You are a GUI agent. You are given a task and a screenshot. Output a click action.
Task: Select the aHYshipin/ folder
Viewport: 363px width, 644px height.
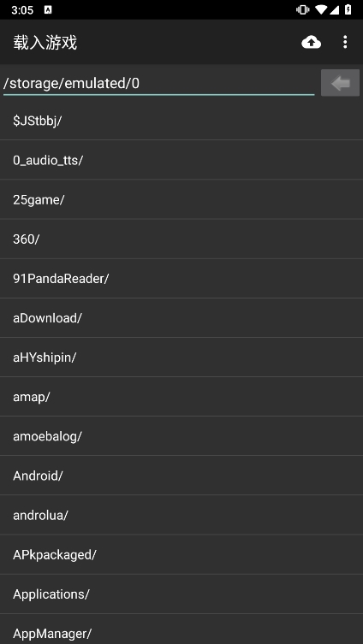pos(181,357)
